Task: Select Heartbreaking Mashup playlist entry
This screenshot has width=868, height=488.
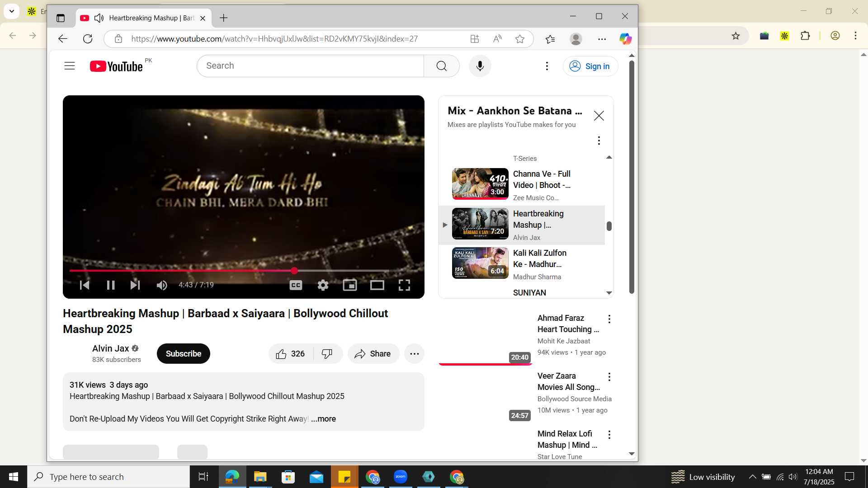Action: click(x=522, y=225)
